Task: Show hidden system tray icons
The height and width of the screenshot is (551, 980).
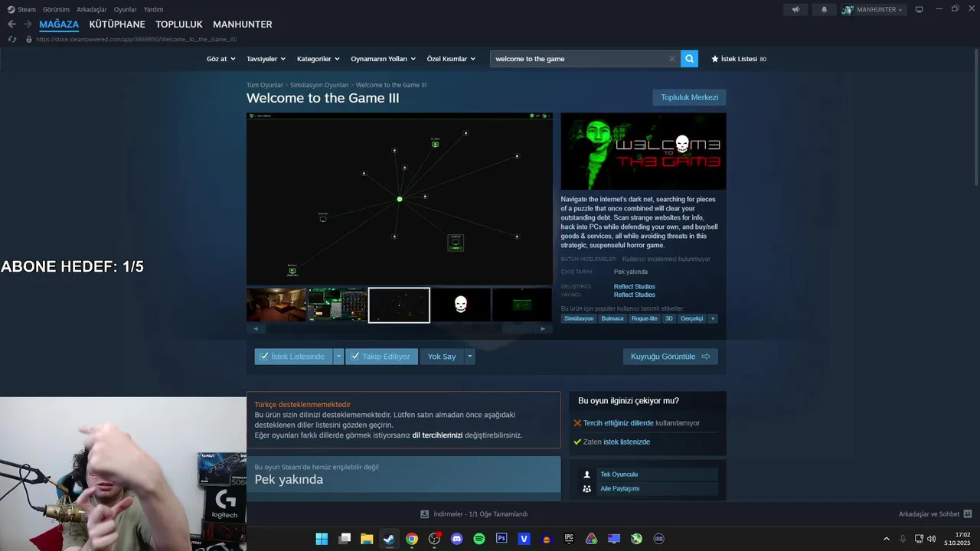Action: (887, 539)
